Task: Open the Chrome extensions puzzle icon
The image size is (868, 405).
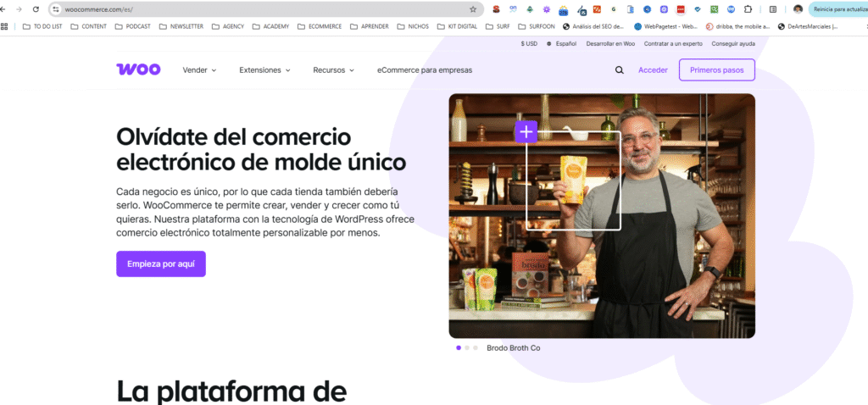Action: [748, 9]
